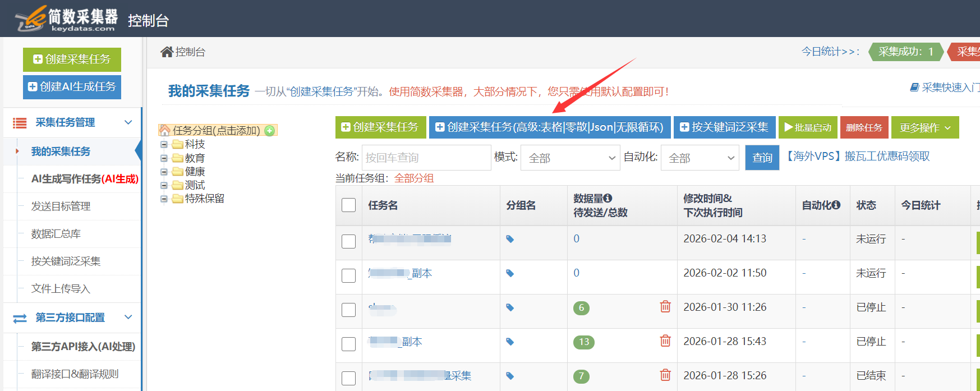Click trash icon in the 2026-01-30 11:26 row

click(665, 307)
